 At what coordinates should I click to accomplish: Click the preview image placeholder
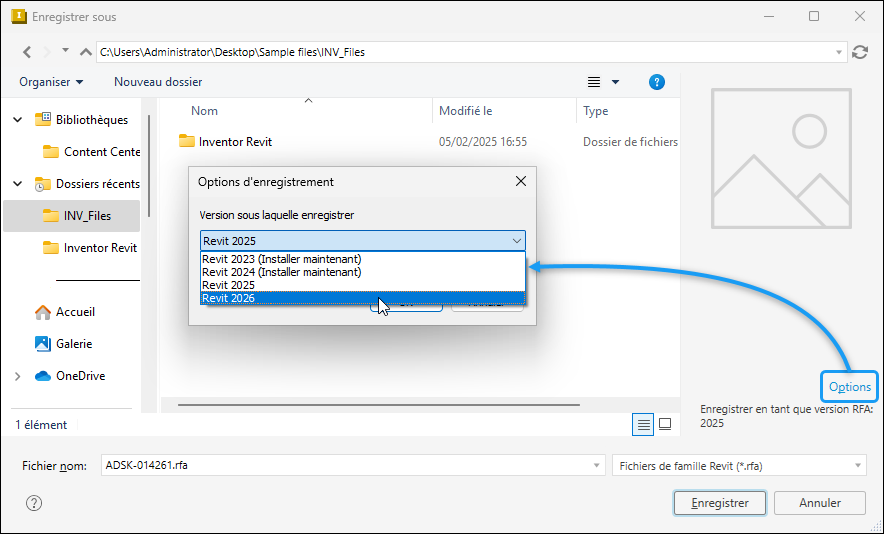(781, 158)
